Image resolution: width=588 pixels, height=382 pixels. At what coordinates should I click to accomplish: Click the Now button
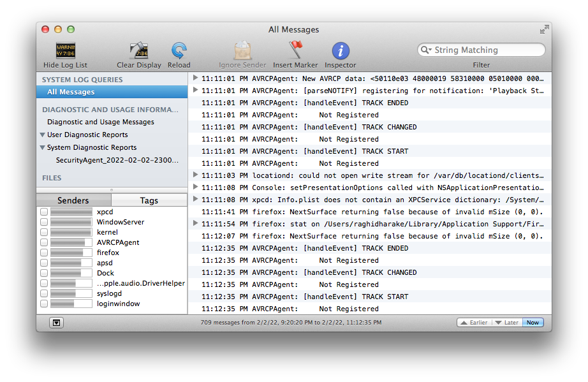(x=533, y=323)
